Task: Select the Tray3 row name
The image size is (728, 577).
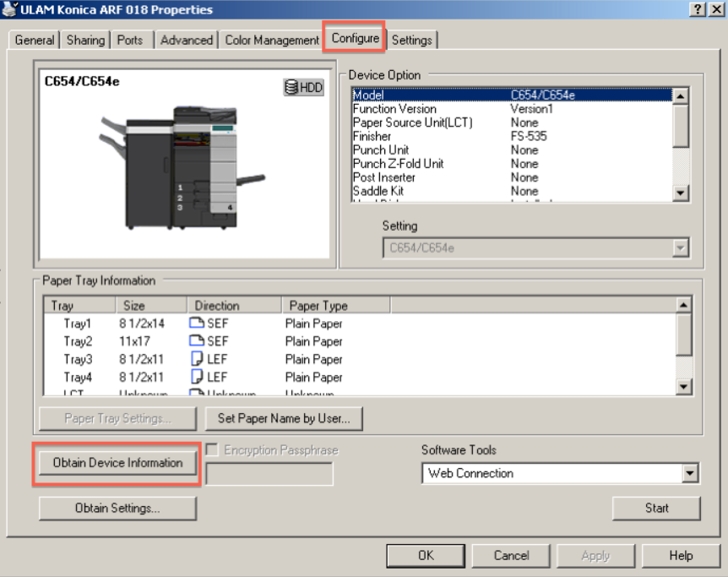Action: [78, 359]
